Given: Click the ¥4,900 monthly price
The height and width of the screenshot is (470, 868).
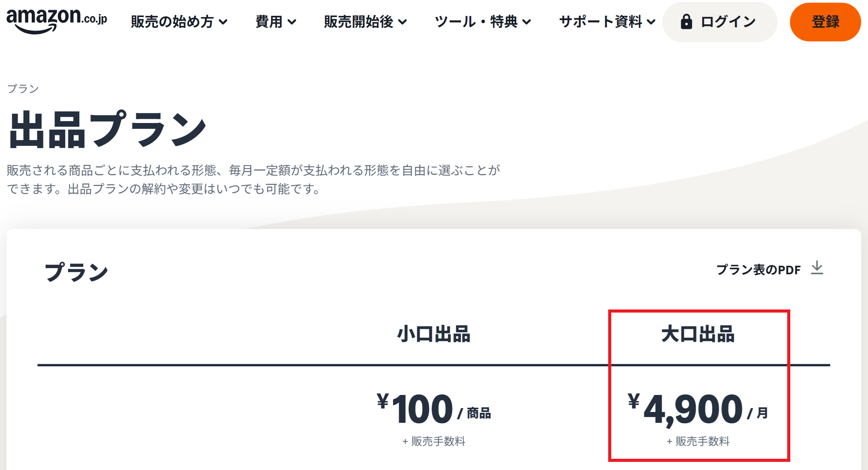Looking at the screenshot, I should coord(693,409).
